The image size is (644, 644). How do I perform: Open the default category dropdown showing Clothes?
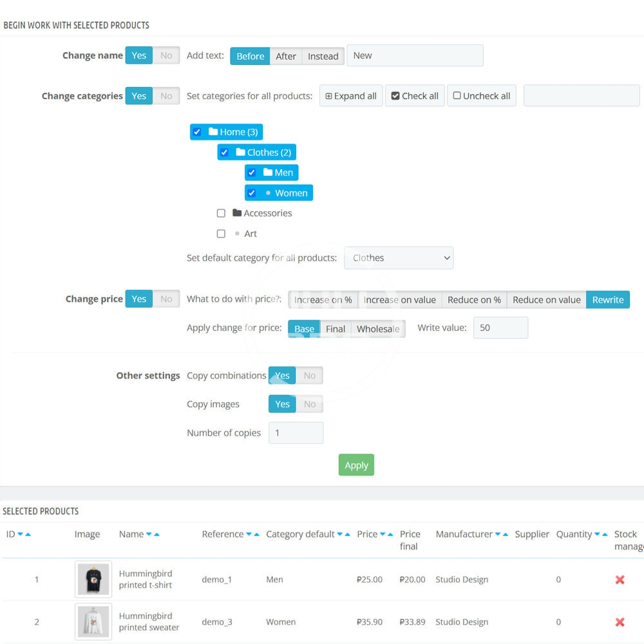point(399,258)
